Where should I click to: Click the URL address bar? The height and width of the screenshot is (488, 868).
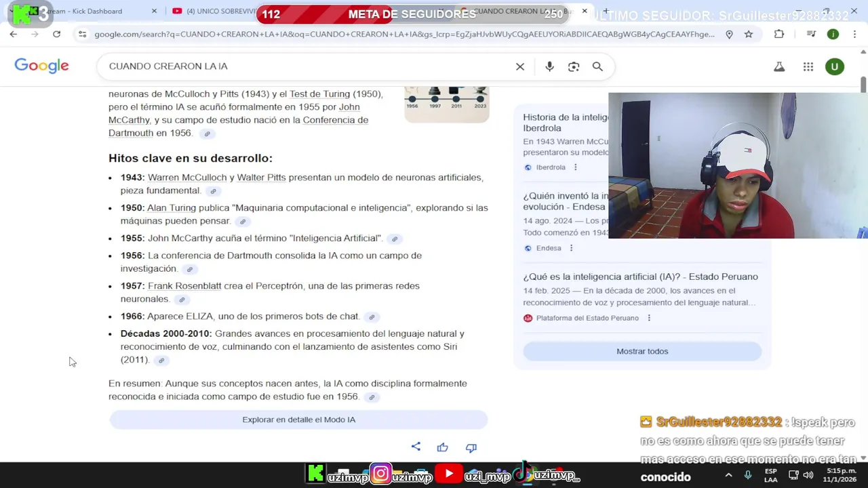[x=404, y=34]
